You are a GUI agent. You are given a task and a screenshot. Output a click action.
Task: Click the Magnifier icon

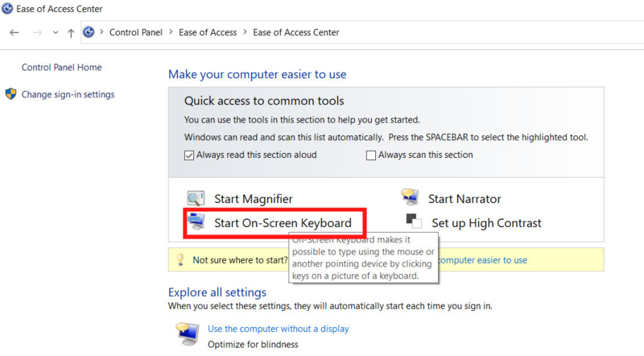pos(196,199)
